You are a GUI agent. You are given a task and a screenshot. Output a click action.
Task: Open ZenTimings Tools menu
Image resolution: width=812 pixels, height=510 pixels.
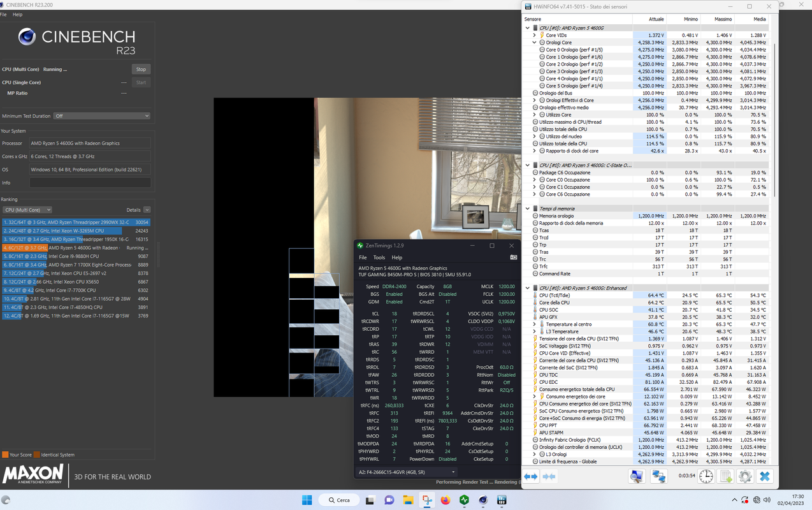click(x=379, y=258)
